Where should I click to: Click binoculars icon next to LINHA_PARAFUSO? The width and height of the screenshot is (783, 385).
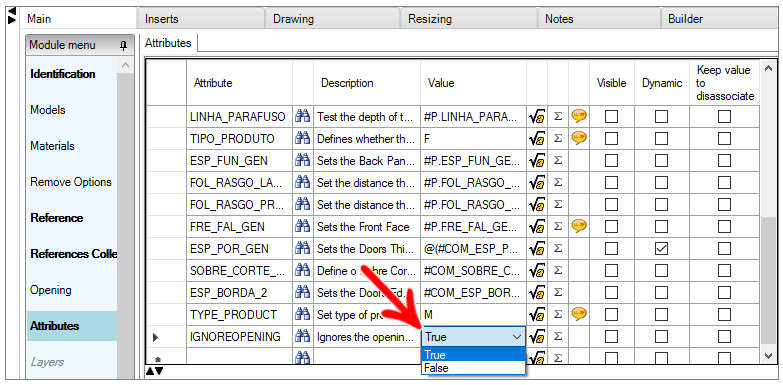(x=303, y=116)
